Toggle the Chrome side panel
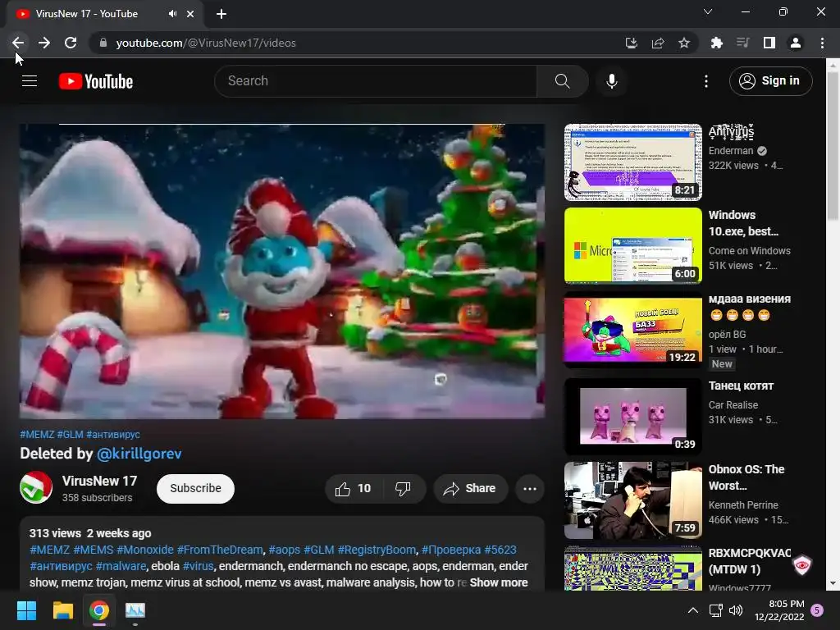The image size is (840, 630). (x=769, y=43)
